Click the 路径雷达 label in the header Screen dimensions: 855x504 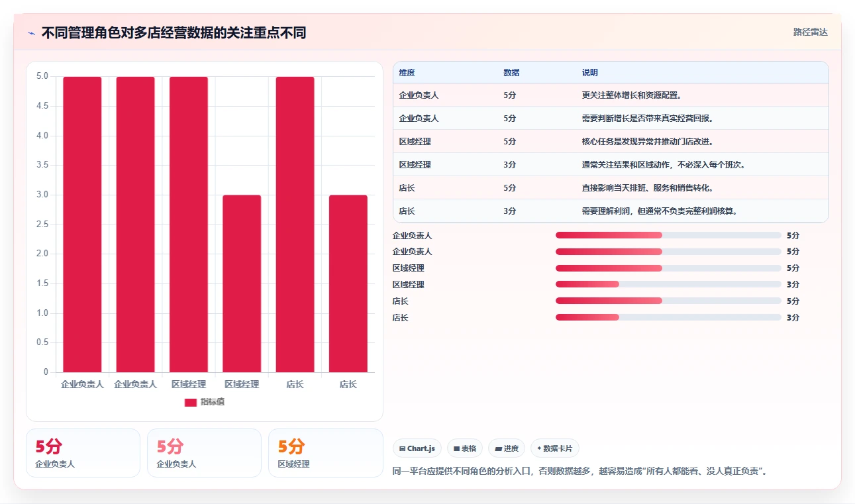point(811,32)
